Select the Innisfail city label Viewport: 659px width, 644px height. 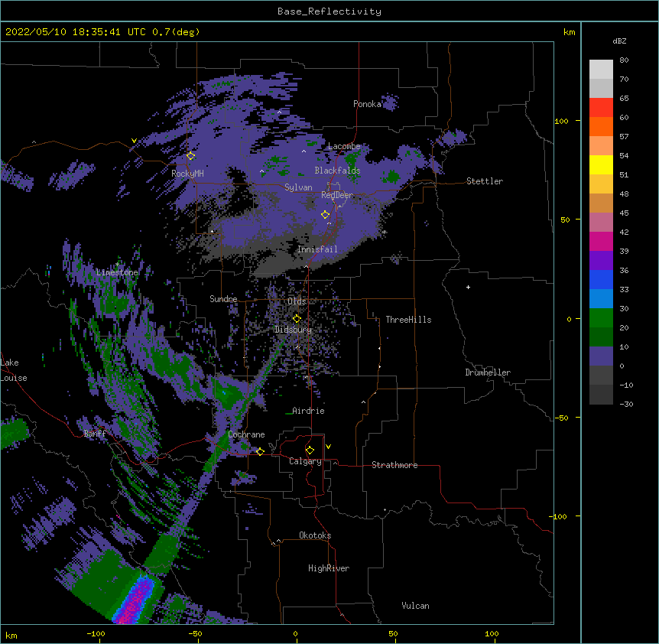[317, 249]
